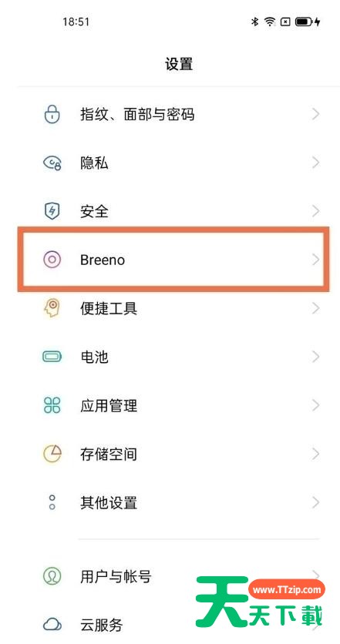Tap the fingerprint lock icon
Viewport: 340px width, 644px height.
[x=52, y=114]
